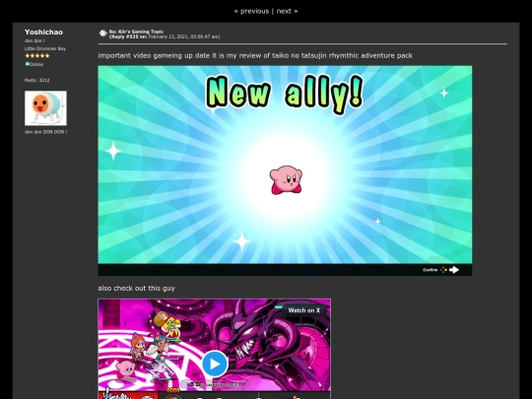Click the 'Little Drummer Boy' rank text

click(x=45, y=48)
